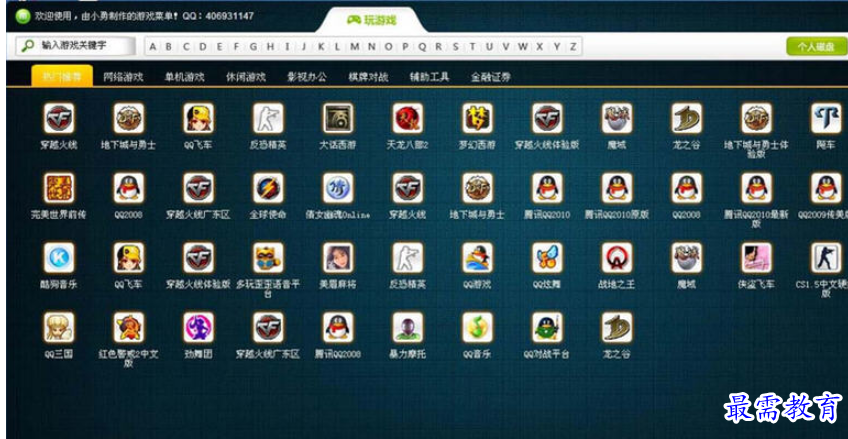Switch to the 金融证券 tab
Image resolution: width=848 pixels, height=439 pixels.
[491, 77]
